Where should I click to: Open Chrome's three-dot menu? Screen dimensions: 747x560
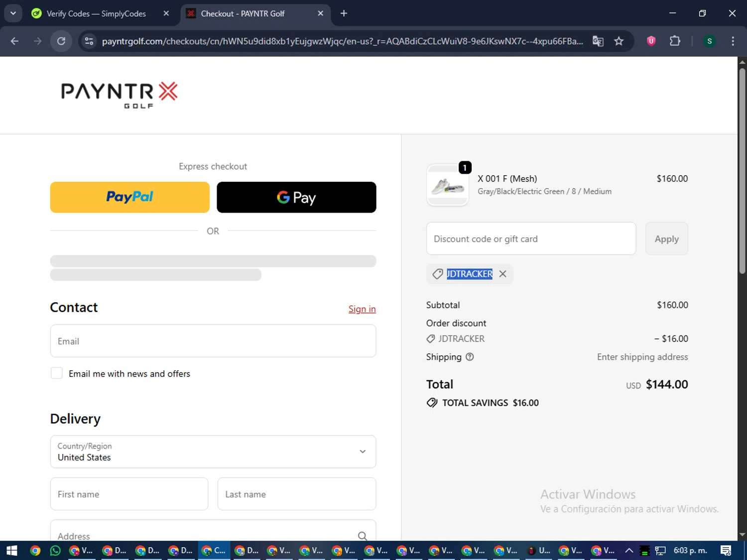tap(733, 41)
